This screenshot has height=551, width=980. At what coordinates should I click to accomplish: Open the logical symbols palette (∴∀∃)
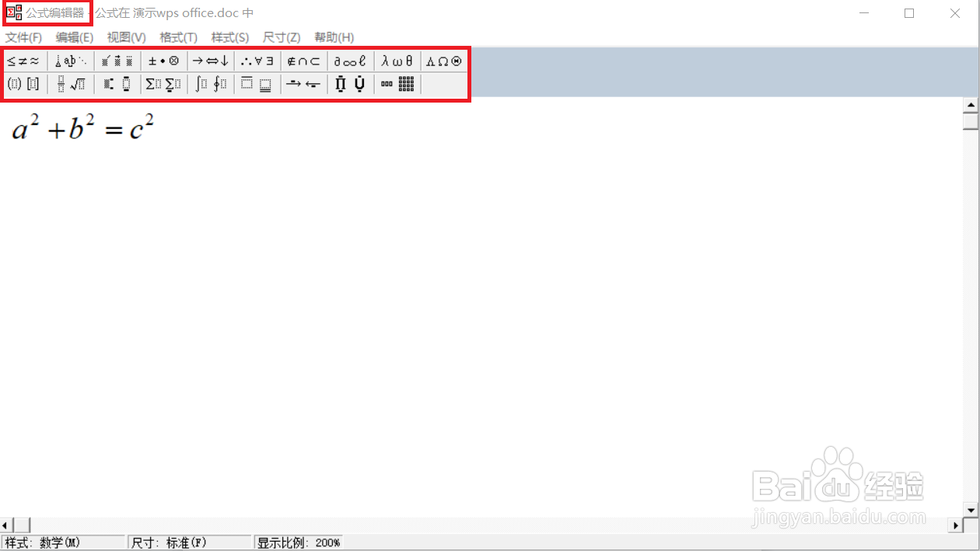click(257, 61)
